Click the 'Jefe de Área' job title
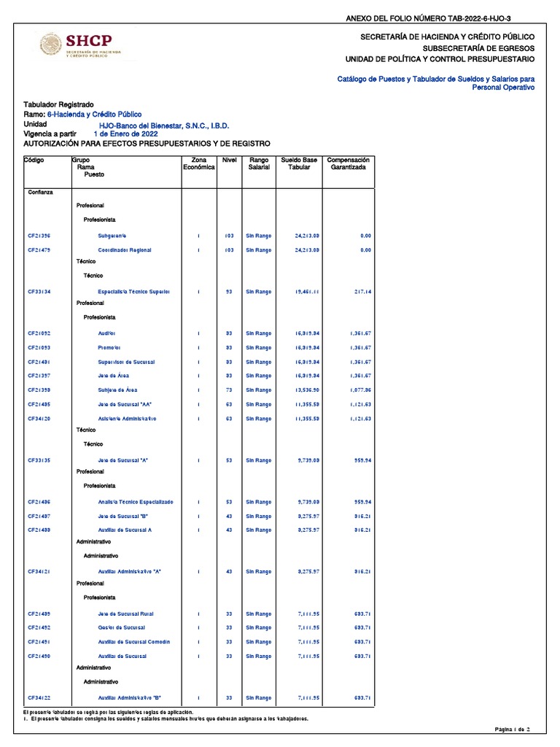 (x=113, y=376)
